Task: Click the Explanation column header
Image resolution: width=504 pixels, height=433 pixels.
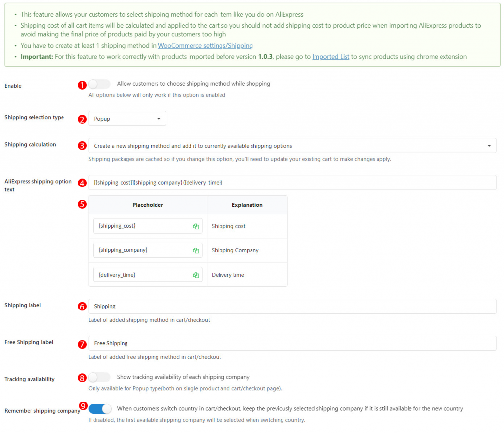Action: [x=247, y=205]
